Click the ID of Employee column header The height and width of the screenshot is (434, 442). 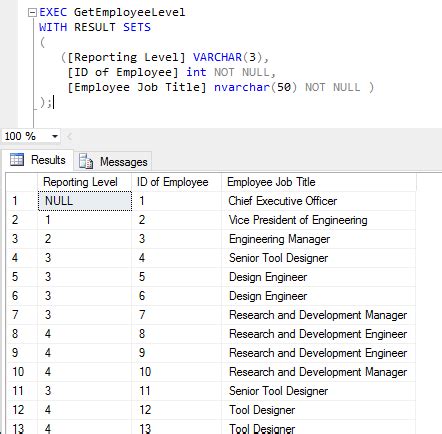pyautogui.click(x=177, y=182)
